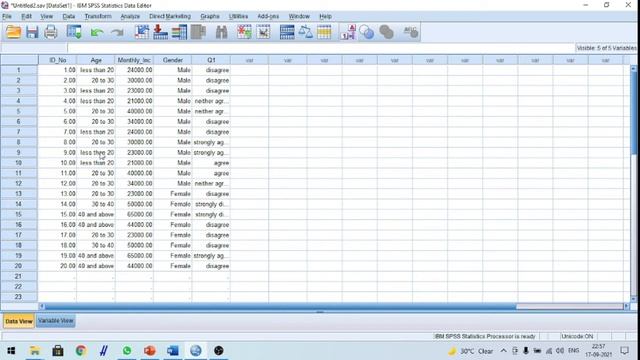Select the Gender column header
The image size is (640, 360).
pyautogui.click(x=173, y=60)
